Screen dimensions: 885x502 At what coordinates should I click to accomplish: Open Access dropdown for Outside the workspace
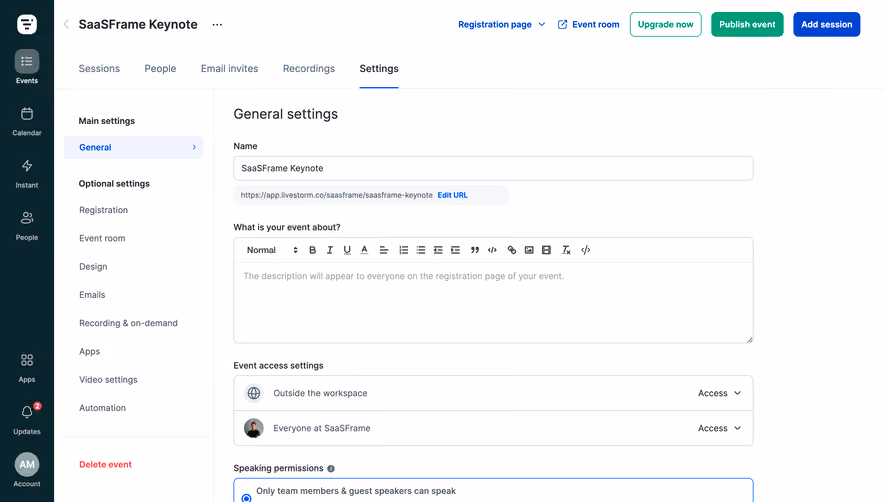(720, 393)
